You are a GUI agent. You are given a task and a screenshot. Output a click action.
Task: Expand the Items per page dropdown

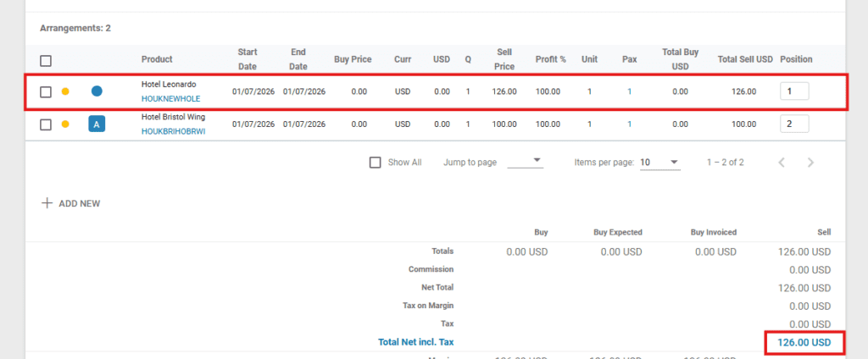point(660,163)
